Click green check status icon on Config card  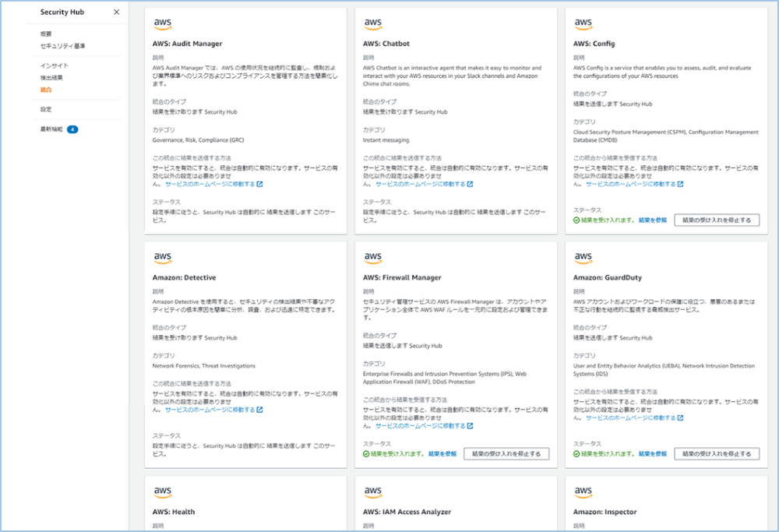pos(576,220)
